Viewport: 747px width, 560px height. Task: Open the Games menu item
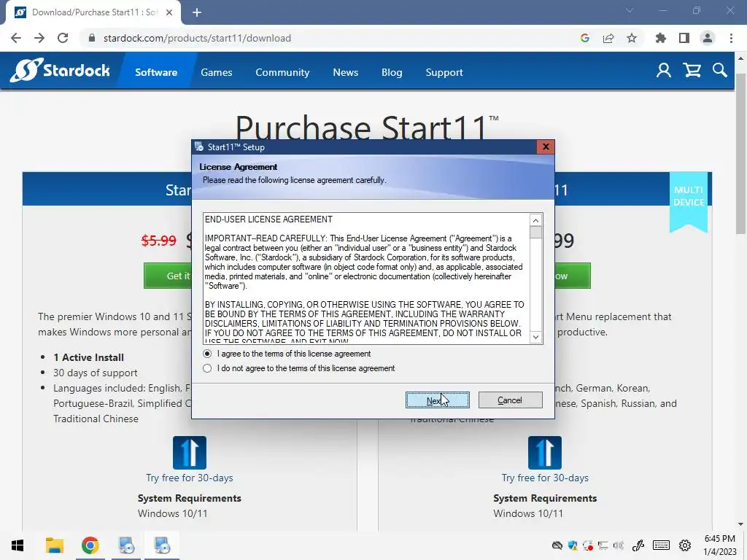[x=216, y=72]
